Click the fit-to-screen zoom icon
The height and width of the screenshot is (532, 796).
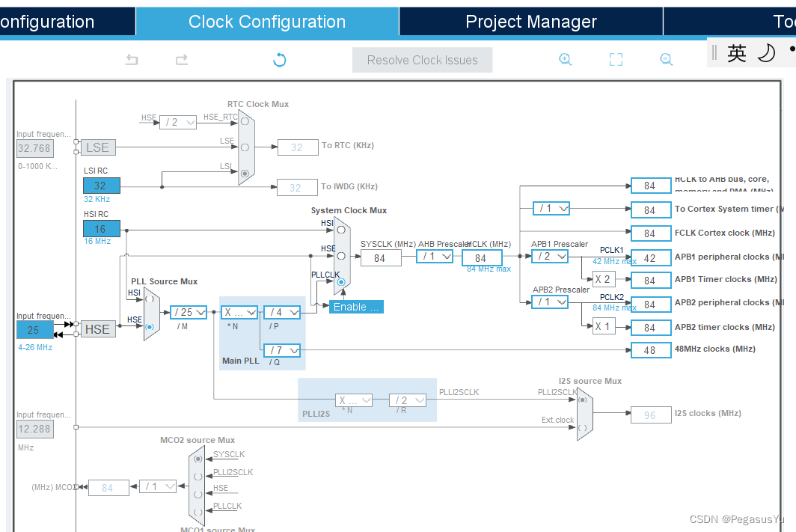pyautogui.click(x=616, y=60)
